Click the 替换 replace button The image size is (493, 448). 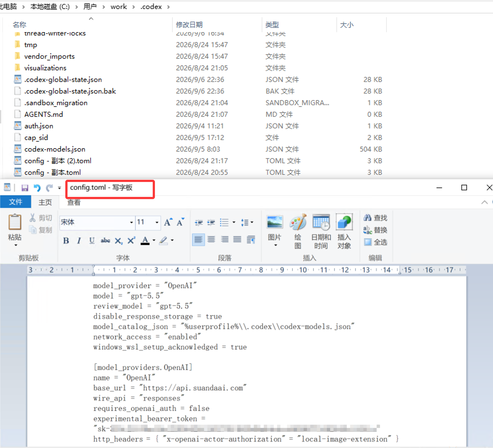375,230
